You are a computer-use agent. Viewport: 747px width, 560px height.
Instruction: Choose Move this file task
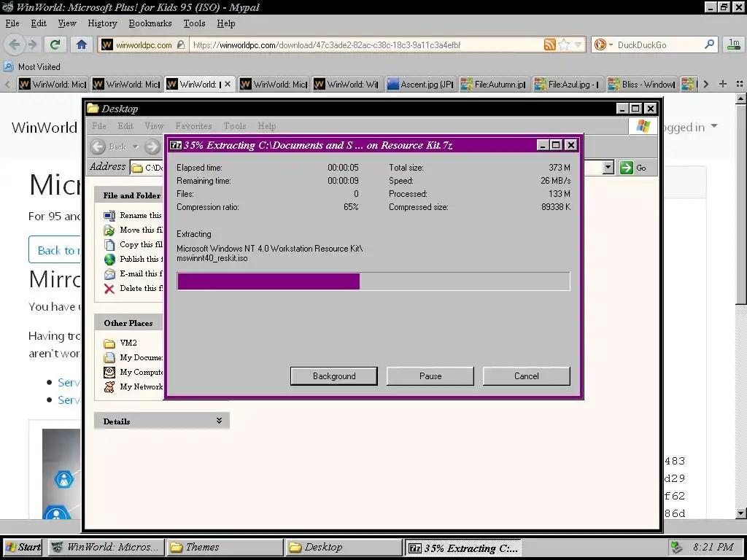click(x=133, y=230)
